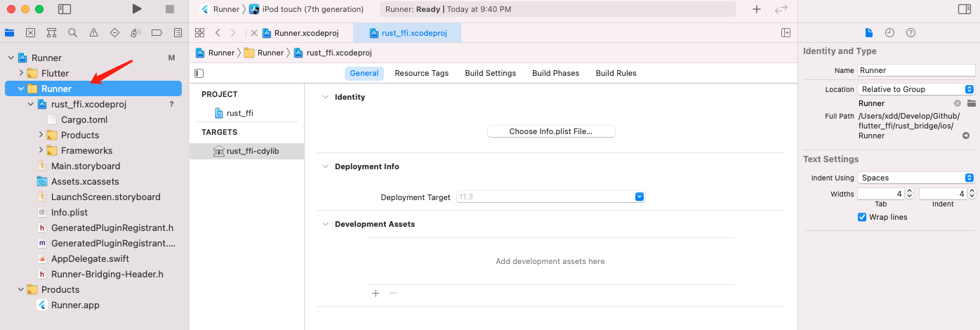Click Choose Info.plist File button
This screenshot has width=980, height=330.
[x=551, y=131]
